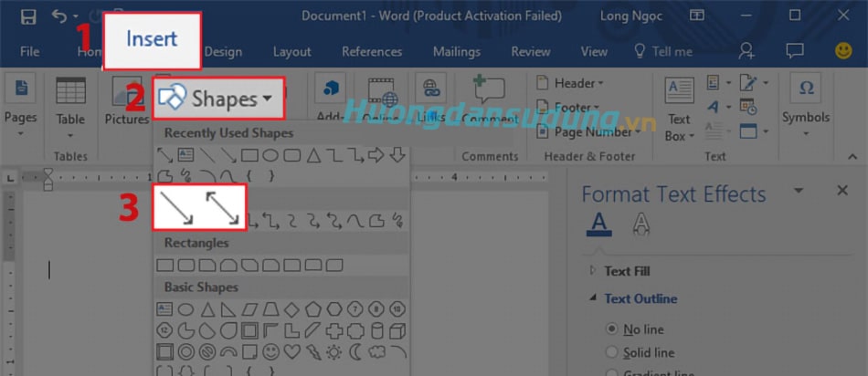The height and width of the screenshot is (376, 868).
Task: Open the Shapes dropdown
Action: tap(218, 99)
